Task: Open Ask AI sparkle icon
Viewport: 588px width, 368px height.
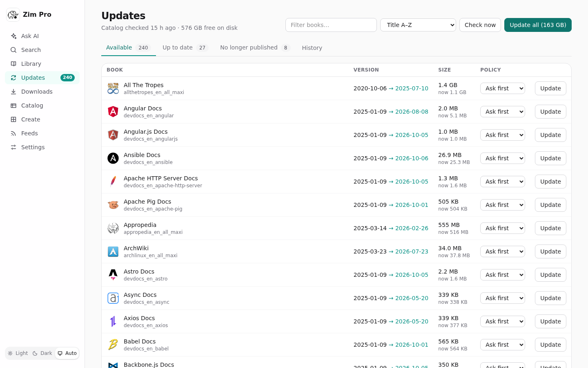Action: coord(13,36)
